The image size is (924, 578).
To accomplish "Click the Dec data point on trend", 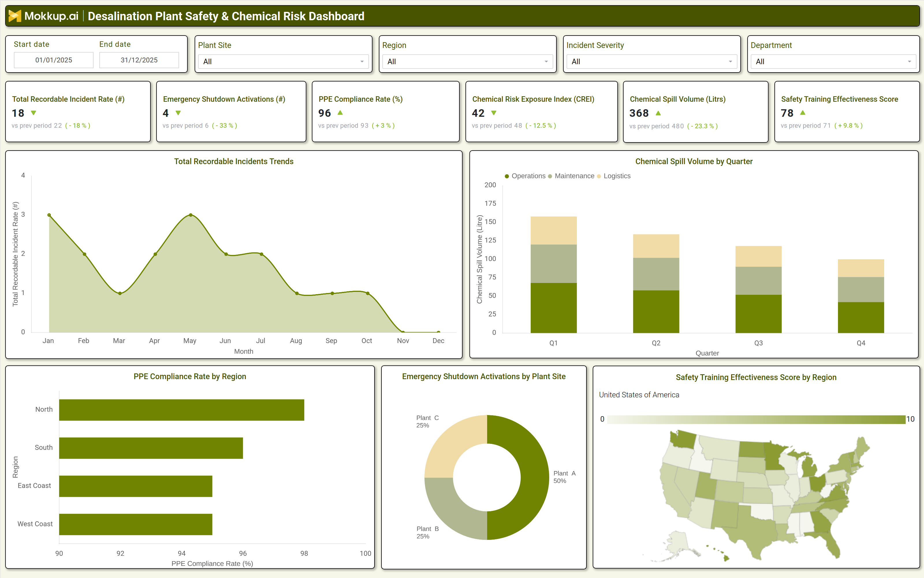I will pyautogui.click(x=438, y=332).
